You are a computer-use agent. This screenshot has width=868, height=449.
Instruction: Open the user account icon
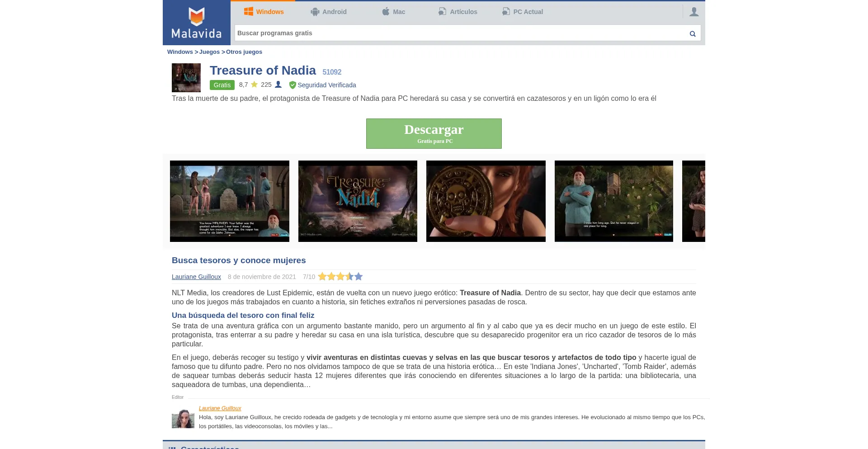[x=694, y=12]
